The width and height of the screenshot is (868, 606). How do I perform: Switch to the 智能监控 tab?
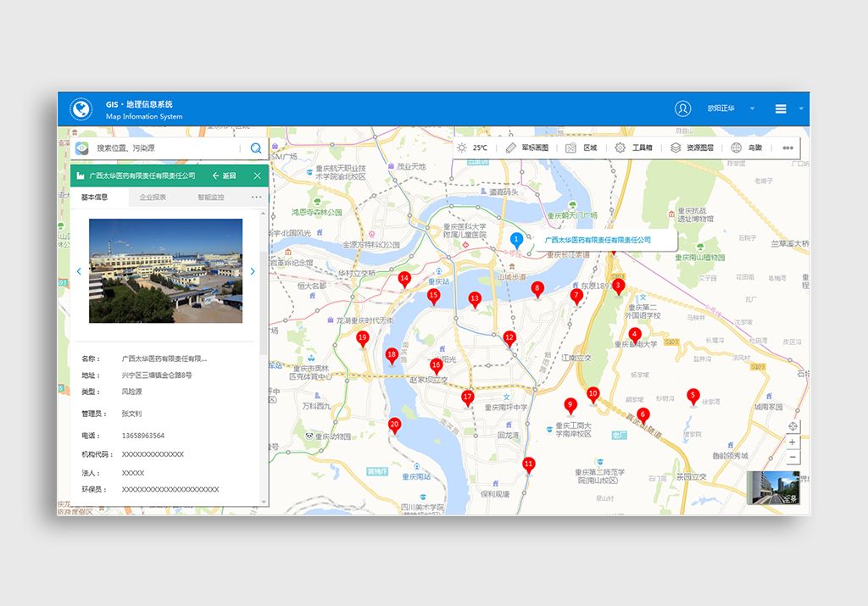click(x=211, y=197)
